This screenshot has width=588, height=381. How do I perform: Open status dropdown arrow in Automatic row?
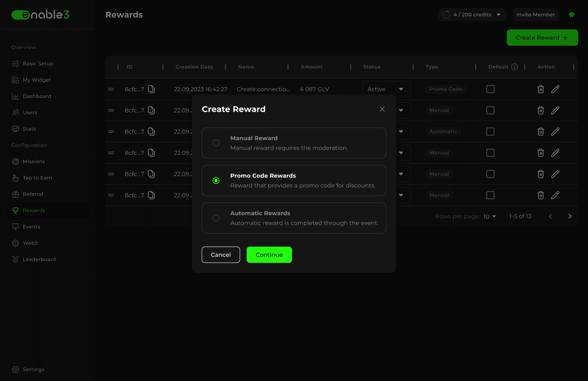pyautogui.click(x=401, y=131)
